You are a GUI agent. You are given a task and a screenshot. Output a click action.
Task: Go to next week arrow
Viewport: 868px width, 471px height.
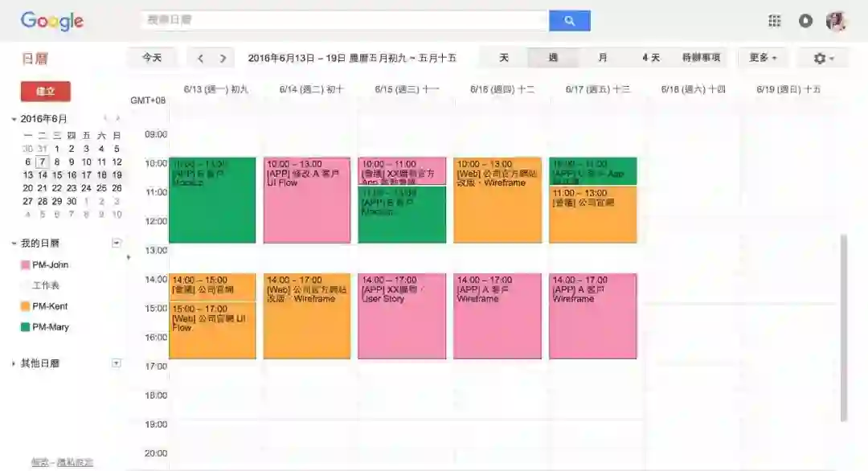coord(223,58)
